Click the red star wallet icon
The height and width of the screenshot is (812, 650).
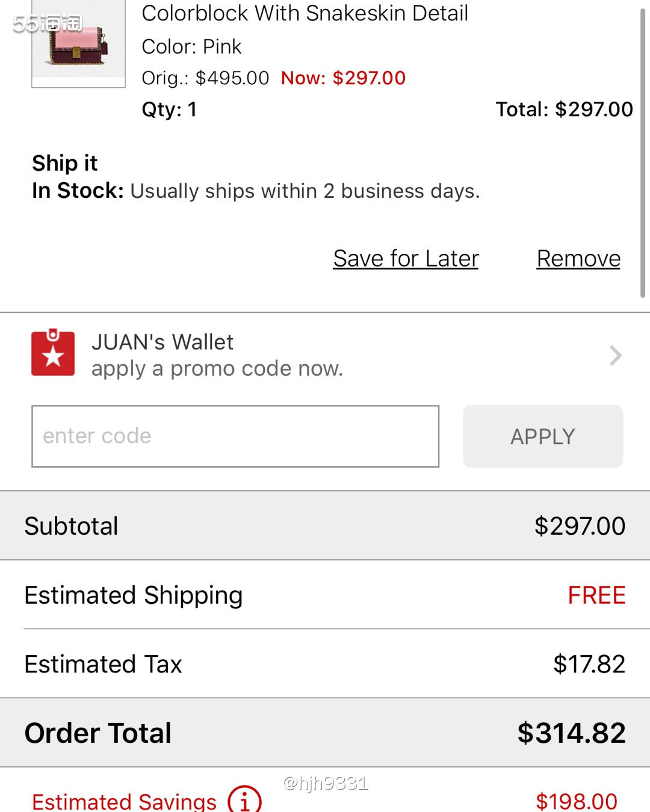[53, 352]
